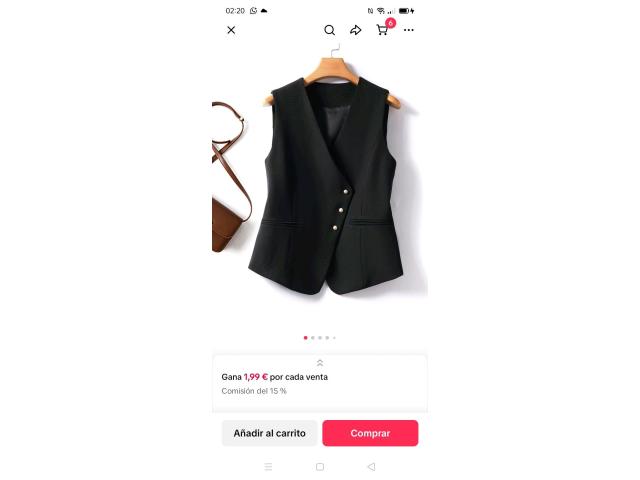Tap the Android back navigation triangle
640x480 pixels.
click(371, 467)
